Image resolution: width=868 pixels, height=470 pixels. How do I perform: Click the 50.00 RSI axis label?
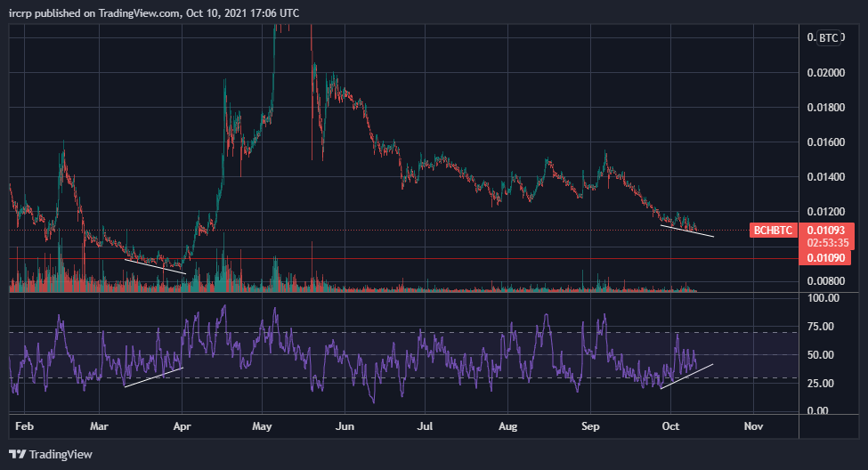pos(821,355)
